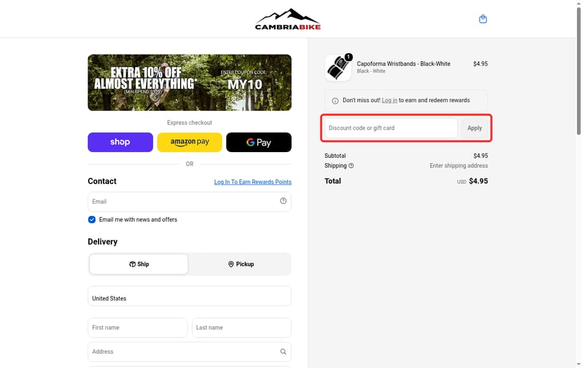Click the Log in rewards link
Image resolution: width=588 pixels, height=368 pixels.
pos(390,100)
